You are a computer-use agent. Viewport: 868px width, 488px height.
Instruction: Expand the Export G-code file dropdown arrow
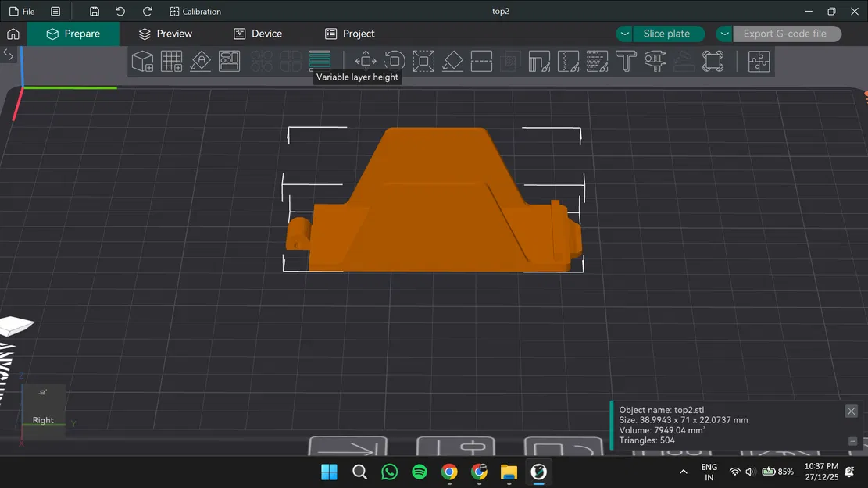pos(725,34)
